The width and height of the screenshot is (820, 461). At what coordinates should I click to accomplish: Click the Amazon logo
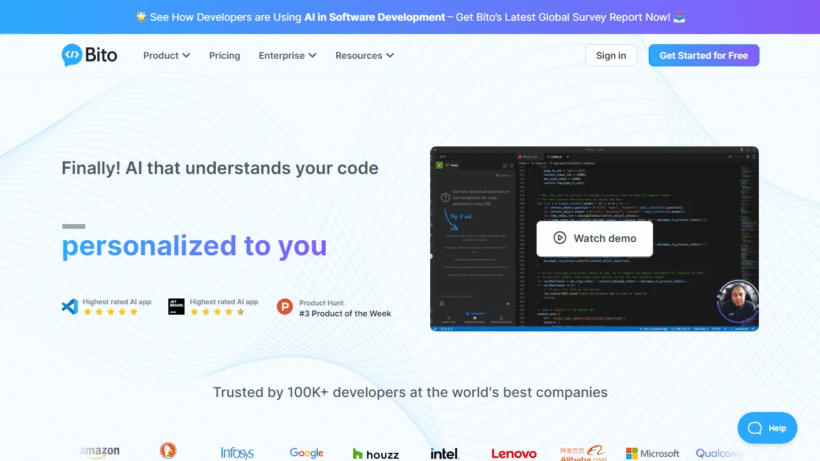click(99, 452)
